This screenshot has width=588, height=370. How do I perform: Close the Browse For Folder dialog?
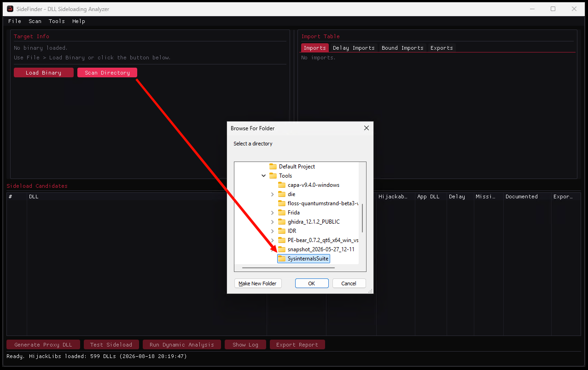tap(367, 128)
